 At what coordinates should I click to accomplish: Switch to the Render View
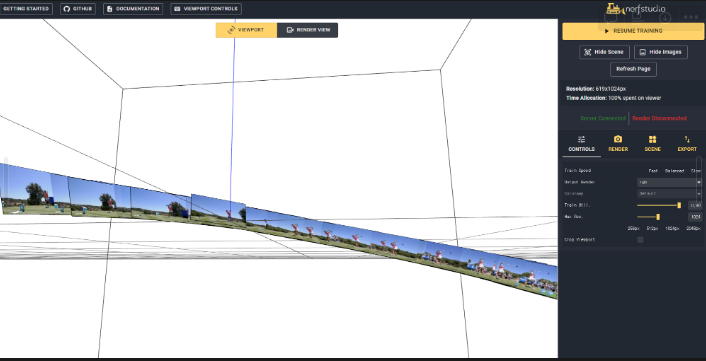pos(307,30)
